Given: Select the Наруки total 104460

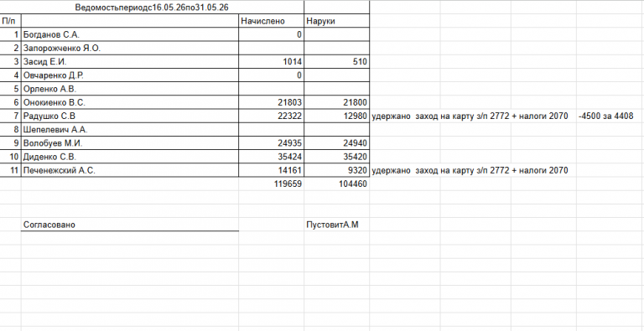Looking at the screenshot, I should click(x=337, y=184).
